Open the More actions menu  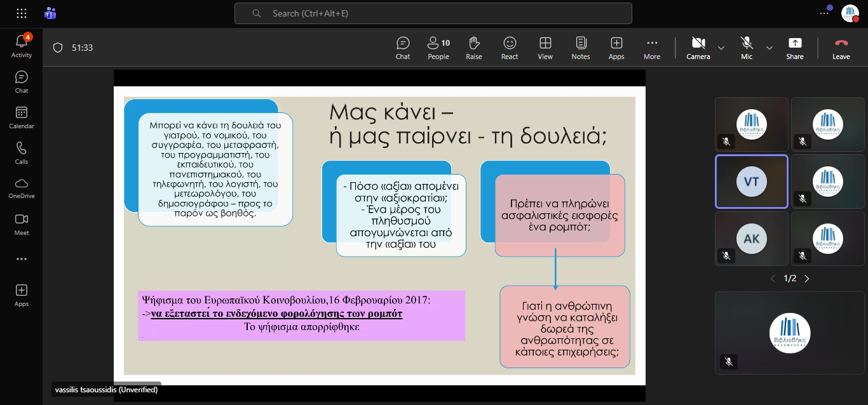(x=651, y=48)
